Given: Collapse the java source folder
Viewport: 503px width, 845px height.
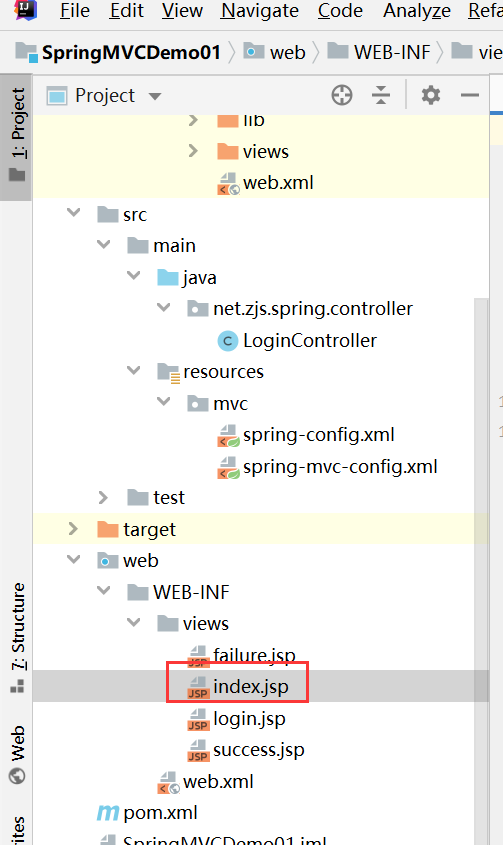Looking at the screenshot, I should (x=133, y=276).
